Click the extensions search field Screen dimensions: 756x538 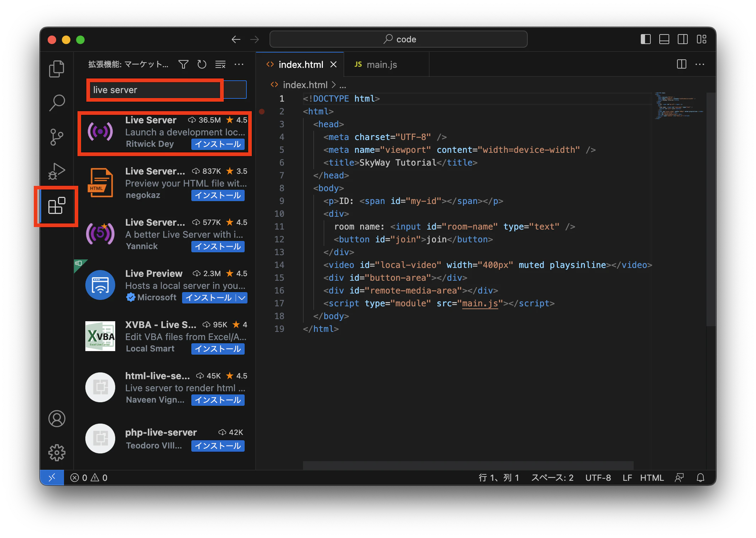[x=167, y=90]
